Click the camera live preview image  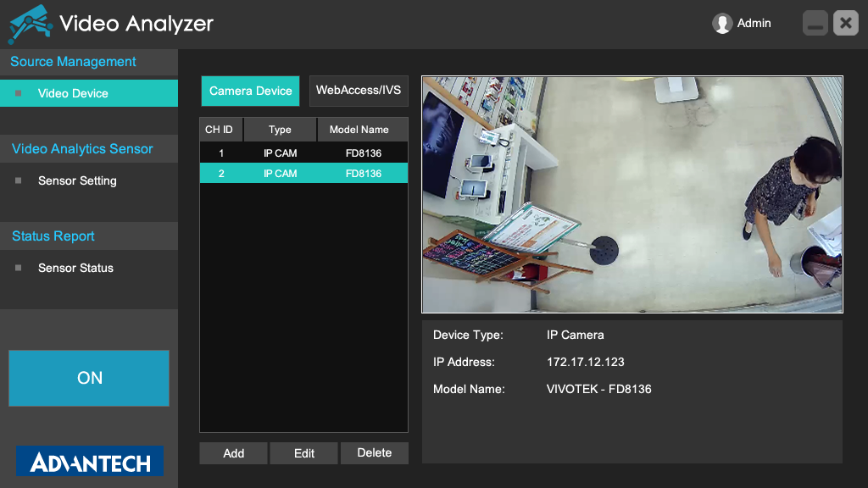632,195
